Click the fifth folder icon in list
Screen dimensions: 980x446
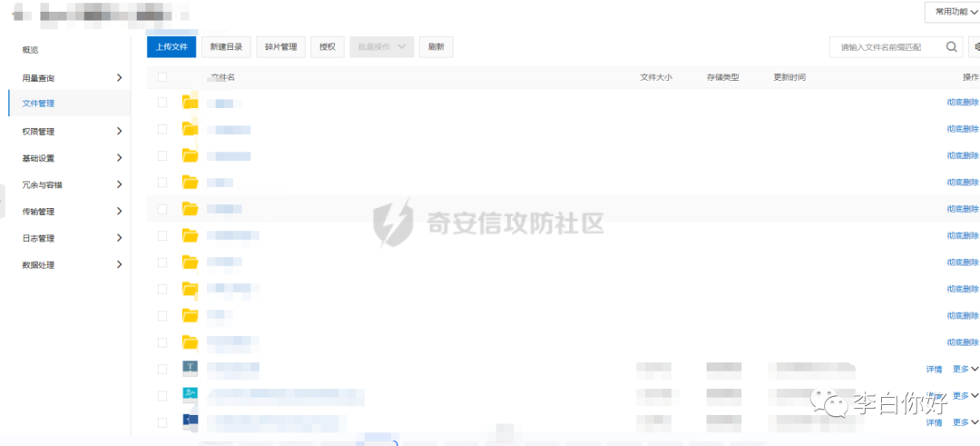(190, 209)
